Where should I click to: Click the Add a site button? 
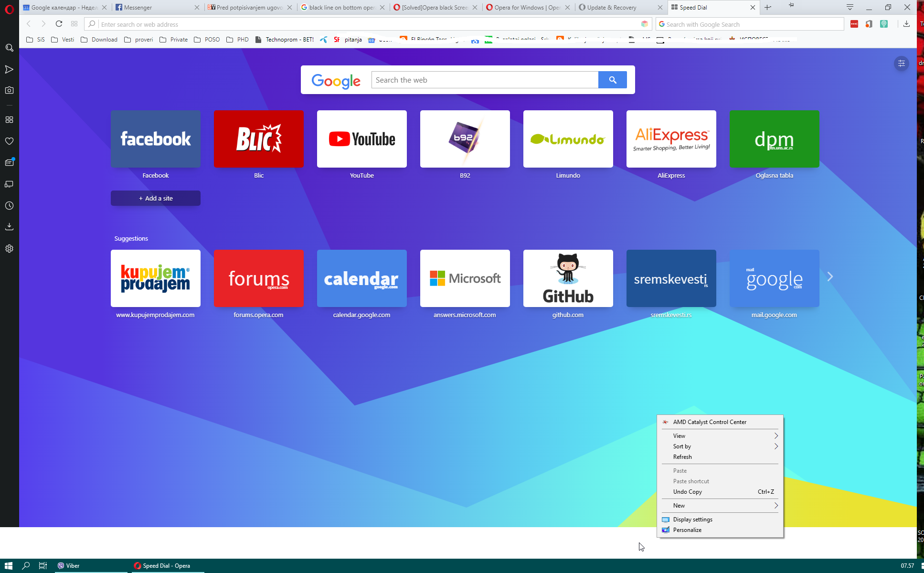[155, 198]
